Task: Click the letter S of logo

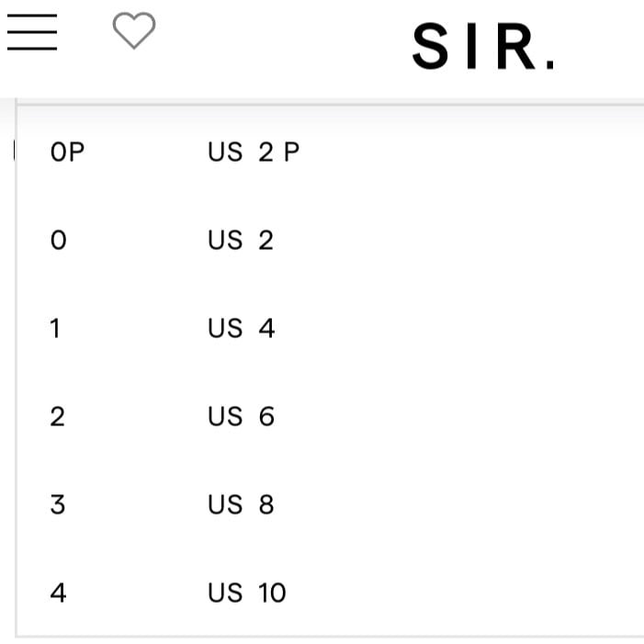Action: point(431,46)
